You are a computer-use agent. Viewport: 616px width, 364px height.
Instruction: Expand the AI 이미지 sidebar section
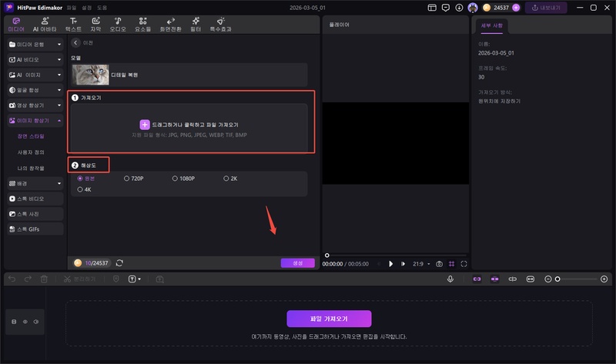(35, 75)
